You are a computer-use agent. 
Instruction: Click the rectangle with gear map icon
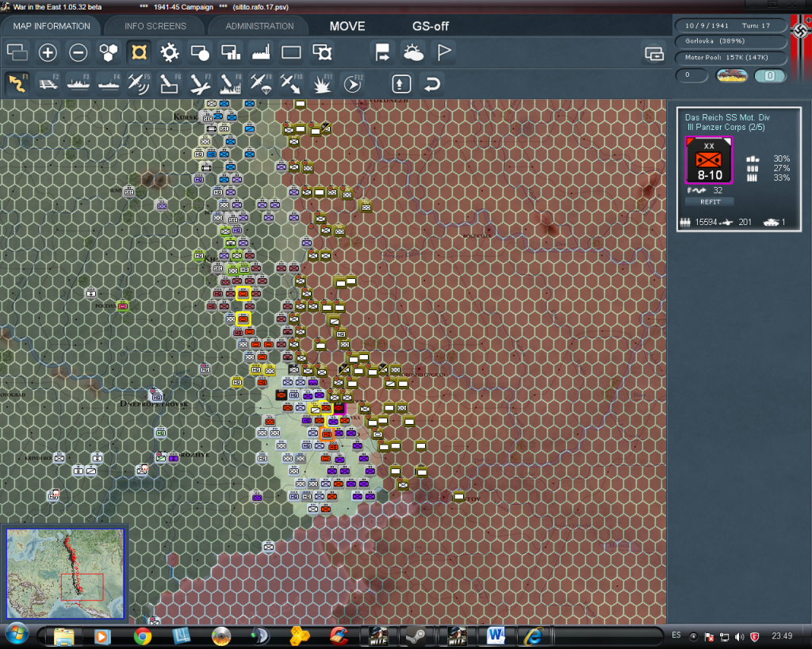[x=322, y=52]
